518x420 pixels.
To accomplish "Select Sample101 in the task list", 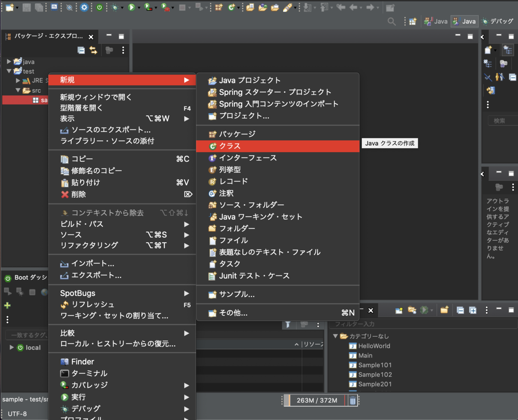I will coord(375,365).
